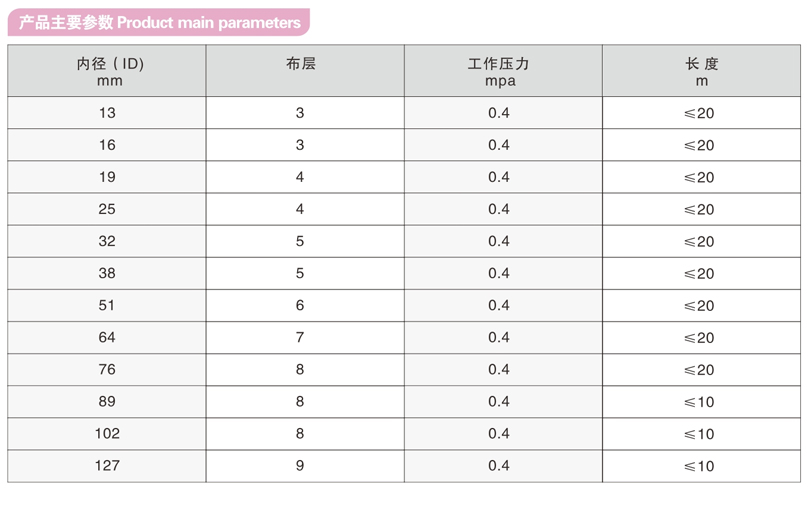Click the 0.4 pressure cell in row 64
The width and height of the screenshot is (810, 506).
tap(499, 337)
